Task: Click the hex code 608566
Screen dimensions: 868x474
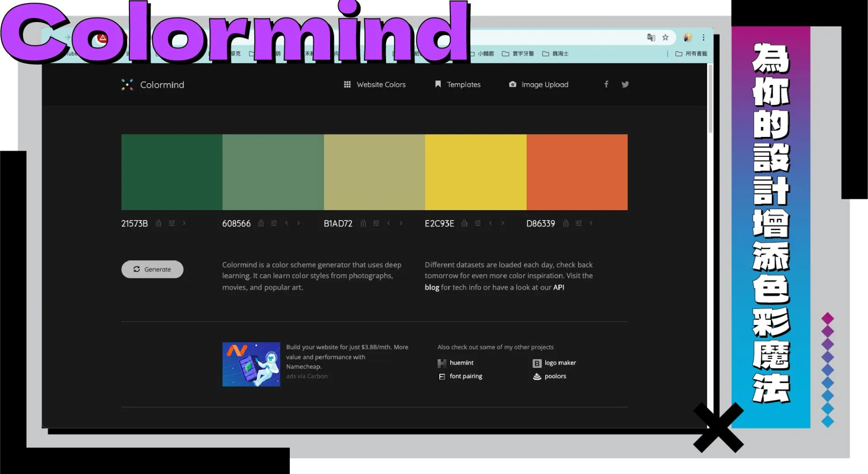Action: tap(236, 224)
